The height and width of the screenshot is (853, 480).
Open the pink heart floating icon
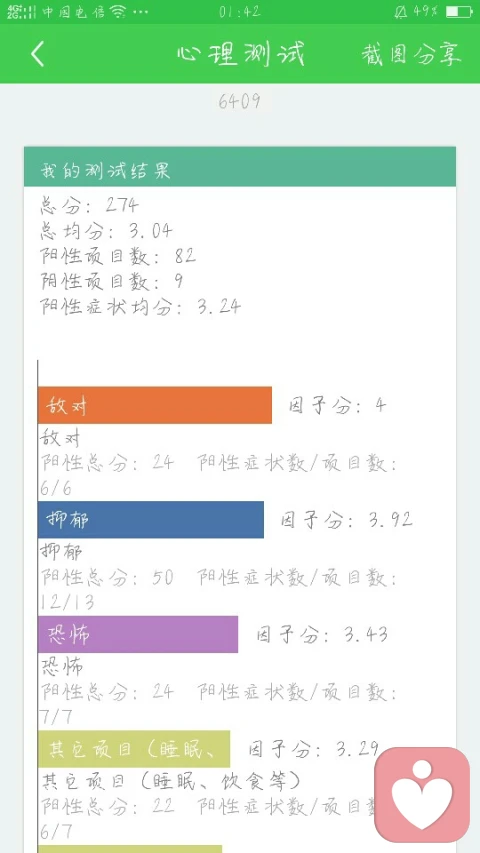coord(422,794)
